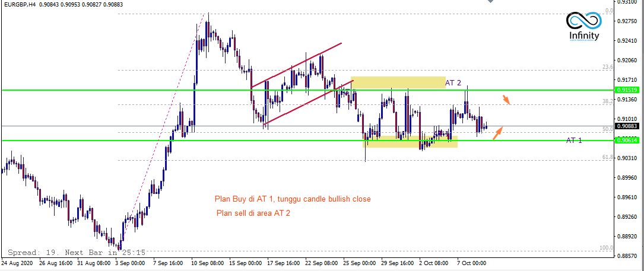Screen dimensions: 644x271
Task: Click the AT 1 text label
Action: [x=574, y=141]
